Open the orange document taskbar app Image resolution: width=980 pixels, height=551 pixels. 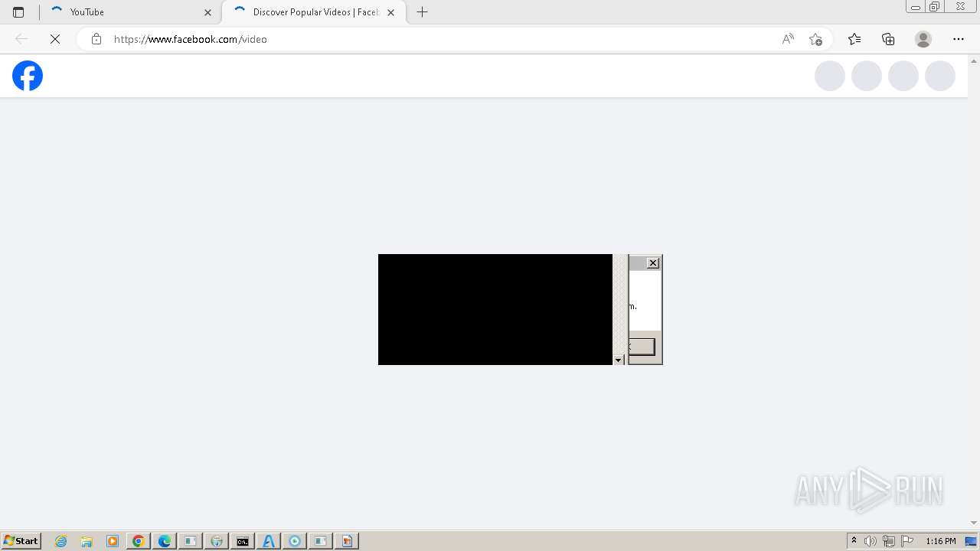point(347,541)
